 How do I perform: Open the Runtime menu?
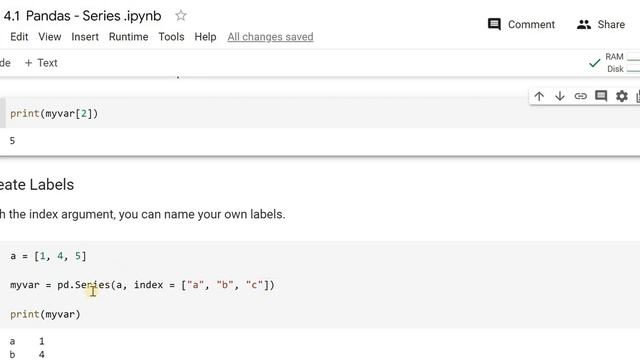click(x=128, y=37)
